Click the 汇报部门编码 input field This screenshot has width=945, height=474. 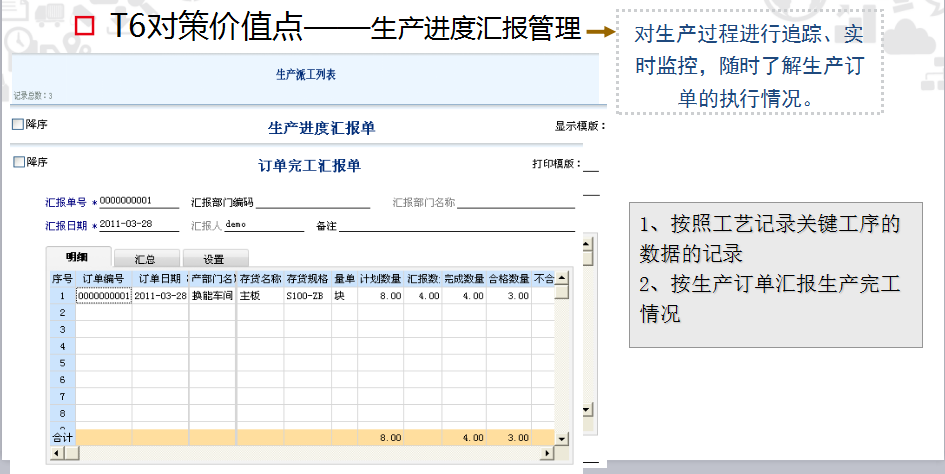tap(313, 202)
